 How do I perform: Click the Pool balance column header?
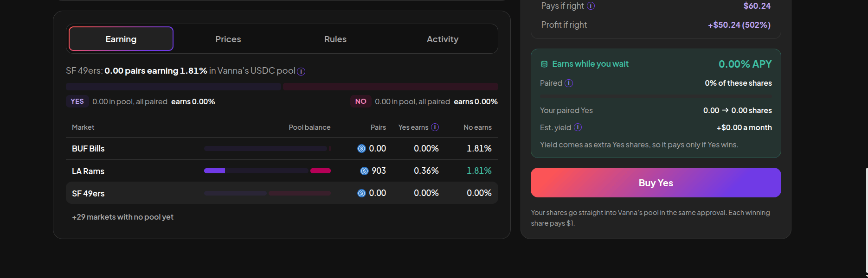click(x=309, y=127)
